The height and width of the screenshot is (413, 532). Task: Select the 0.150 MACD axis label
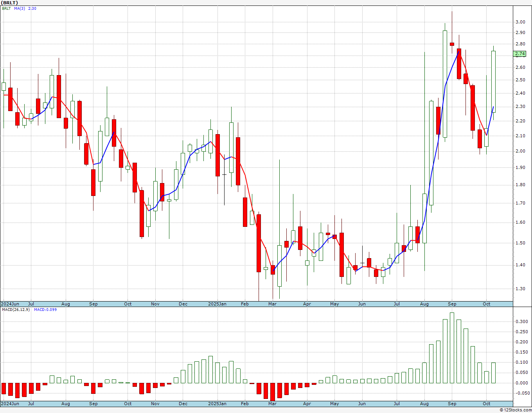coord(521,352)
